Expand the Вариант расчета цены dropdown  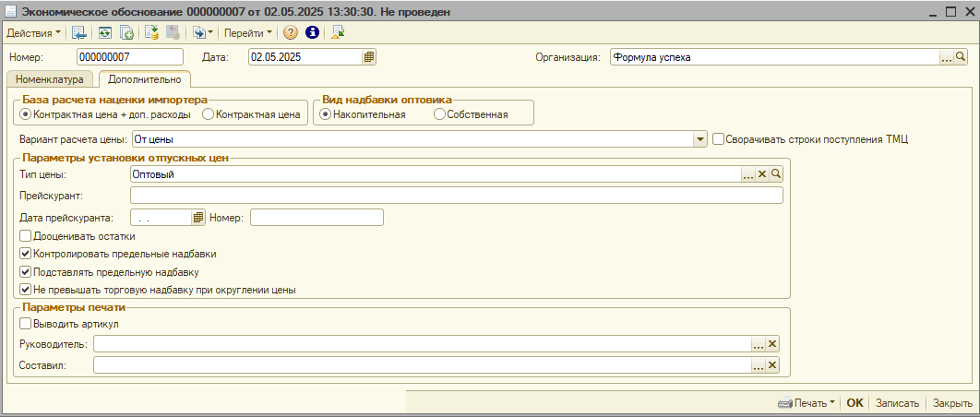(699, 139)
